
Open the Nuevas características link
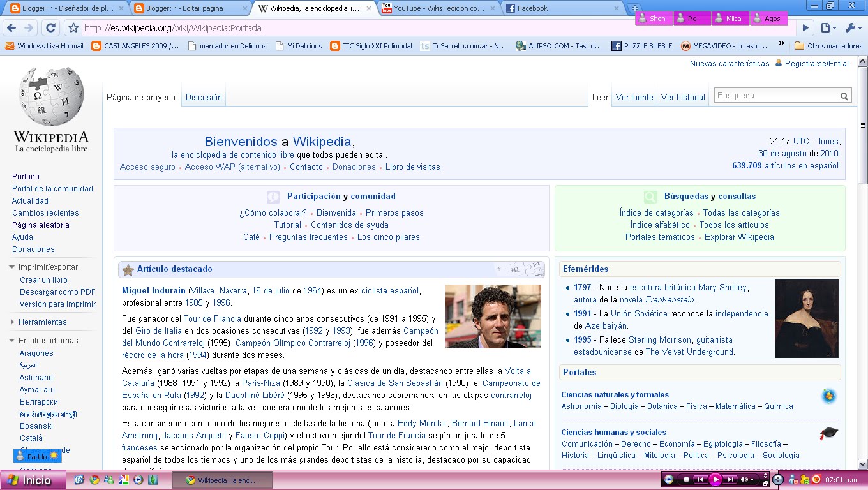tap(730, 64)
